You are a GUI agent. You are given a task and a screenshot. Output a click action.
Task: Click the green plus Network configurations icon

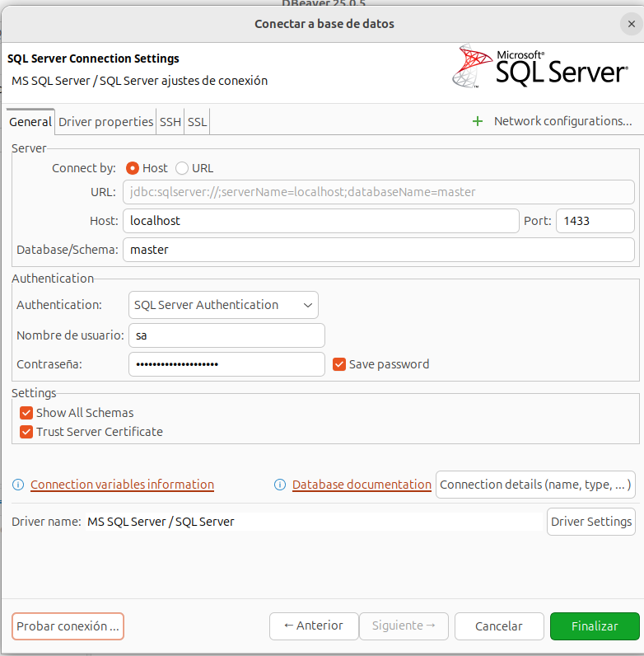(x=477, y=121)
